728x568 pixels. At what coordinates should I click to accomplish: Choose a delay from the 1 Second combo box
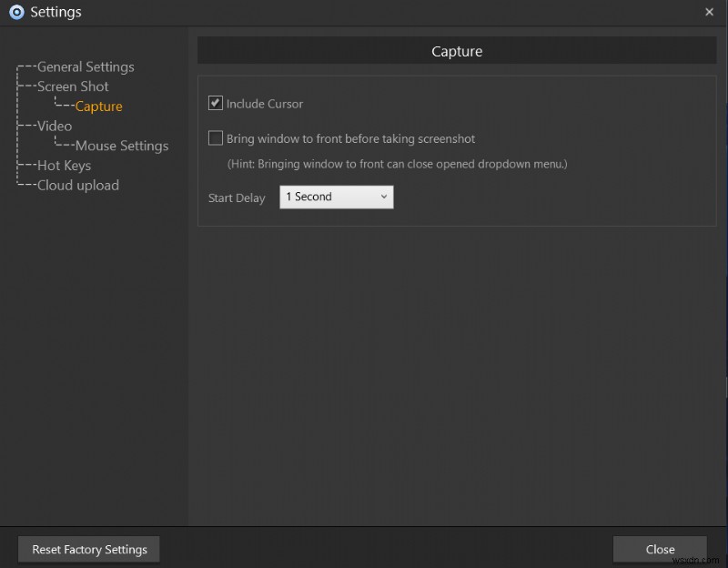point(336,197)
